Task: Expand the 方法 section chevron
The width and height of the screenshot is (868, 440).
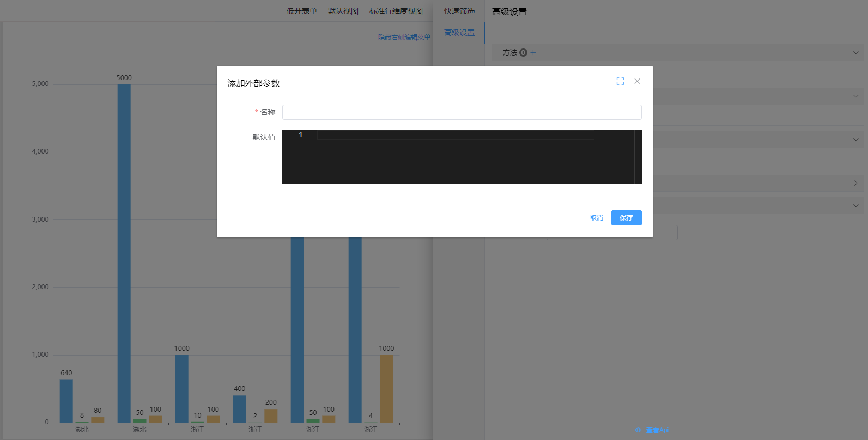Action: (x=855, y=53)
